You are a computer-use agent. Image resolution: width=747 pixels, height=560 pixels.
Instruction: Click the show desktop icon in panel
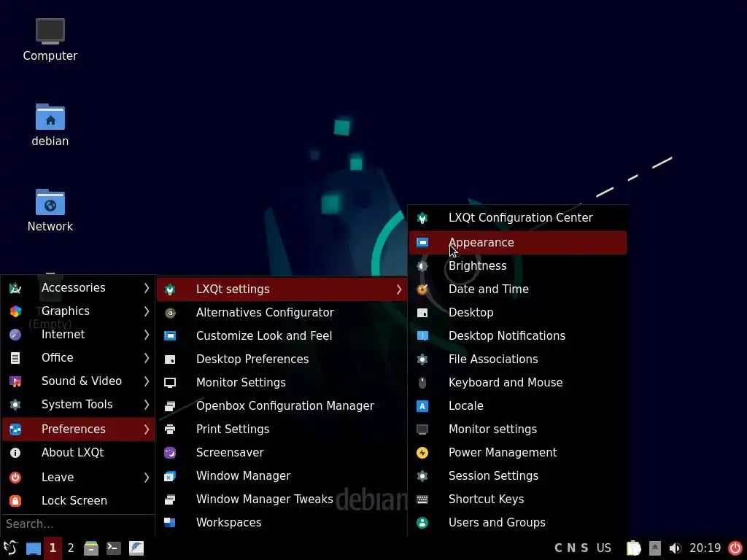pos(34,548)
